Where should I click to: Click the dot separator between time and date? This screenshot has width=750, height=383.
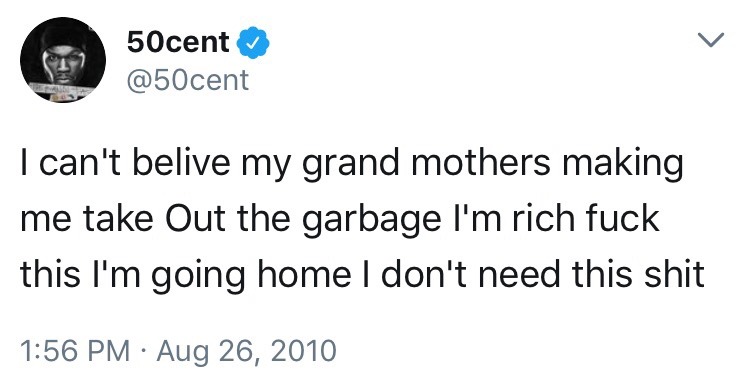click(143, 351)
